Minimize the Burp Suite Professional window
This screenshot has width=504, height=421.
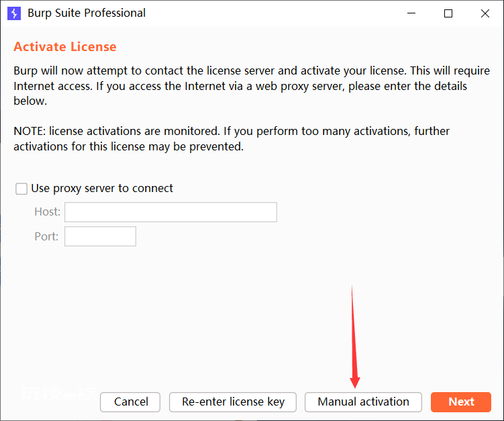pos(411,13)
